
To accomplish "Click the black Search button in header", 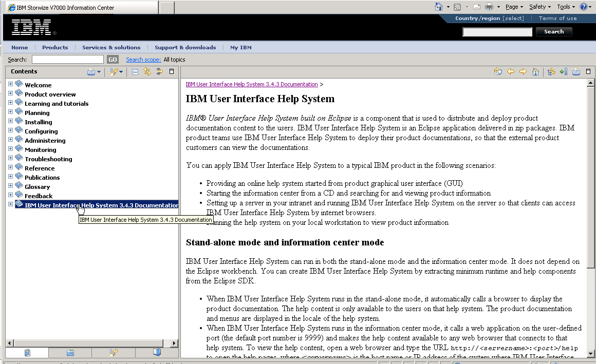I will click(554, 32).
